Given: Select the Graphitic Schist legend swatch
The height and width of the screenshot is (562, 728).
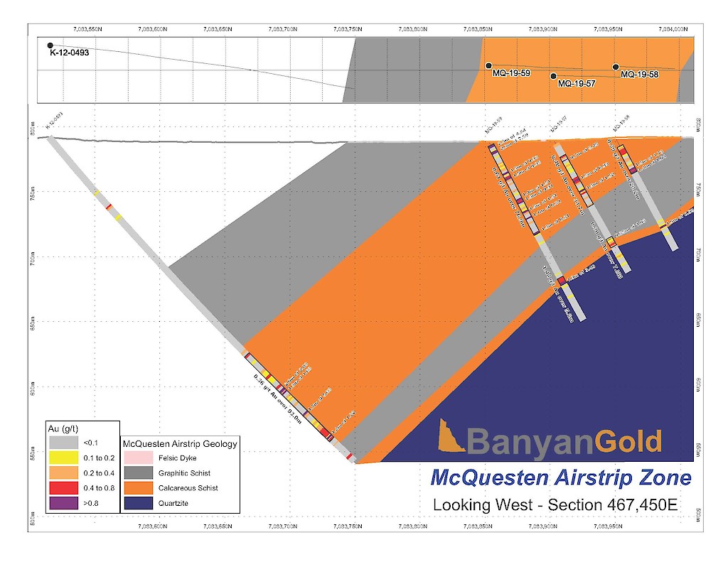Looking at the screenshot, I should click(x=139, y=472).
